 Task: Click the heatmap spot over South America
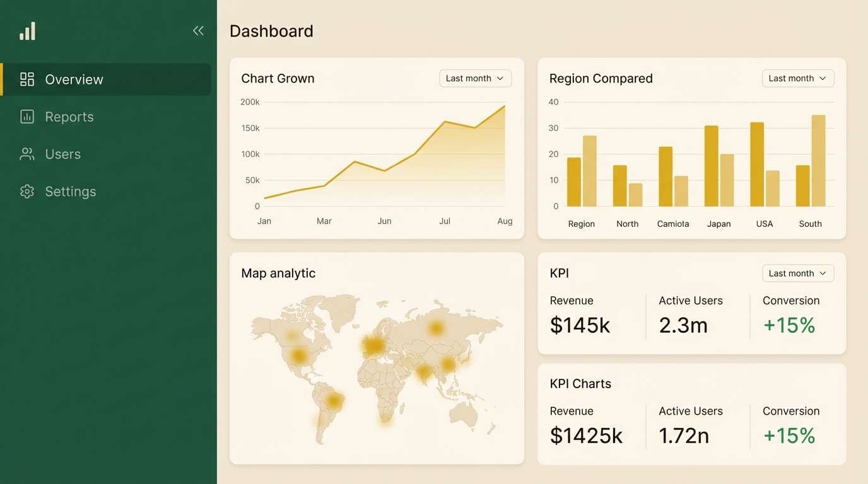click(333, 400)
